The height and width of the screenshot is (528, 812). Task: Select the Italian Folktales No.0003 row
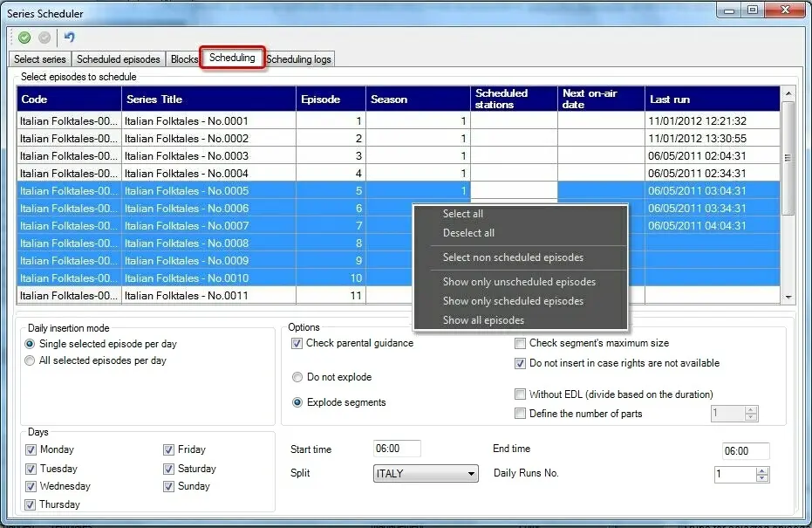coord(186,156)
